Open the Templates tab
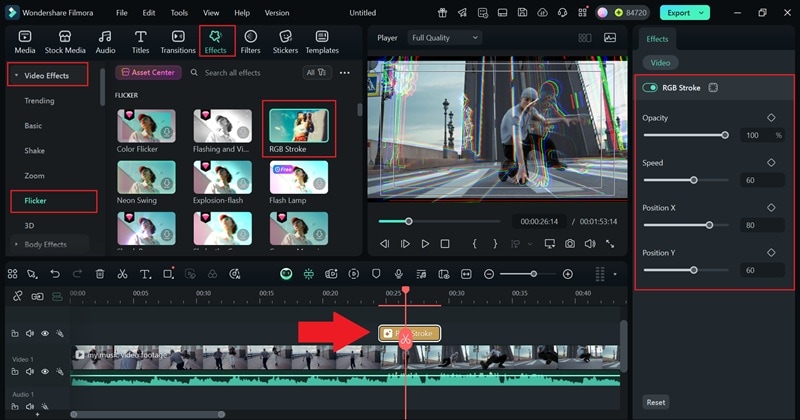Image resolution: width=800 pixels, height=420 pixels. pos(322,42)
